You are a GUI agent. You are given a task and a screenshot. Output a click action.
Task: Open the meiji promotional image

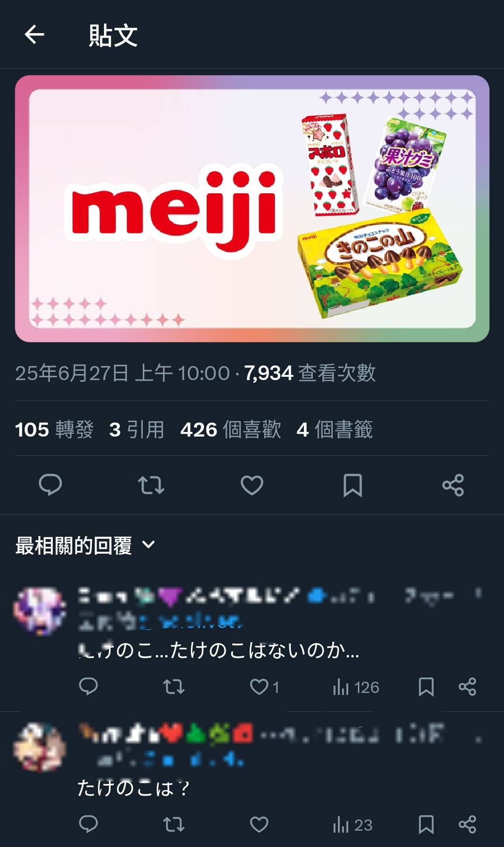point(252,209)
